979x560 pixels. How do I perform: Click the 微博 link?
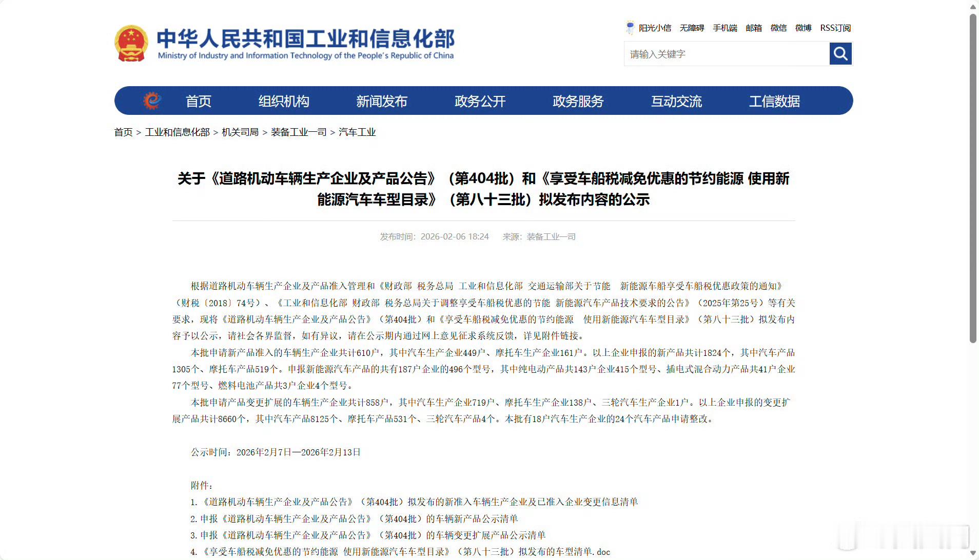(804, 28)
